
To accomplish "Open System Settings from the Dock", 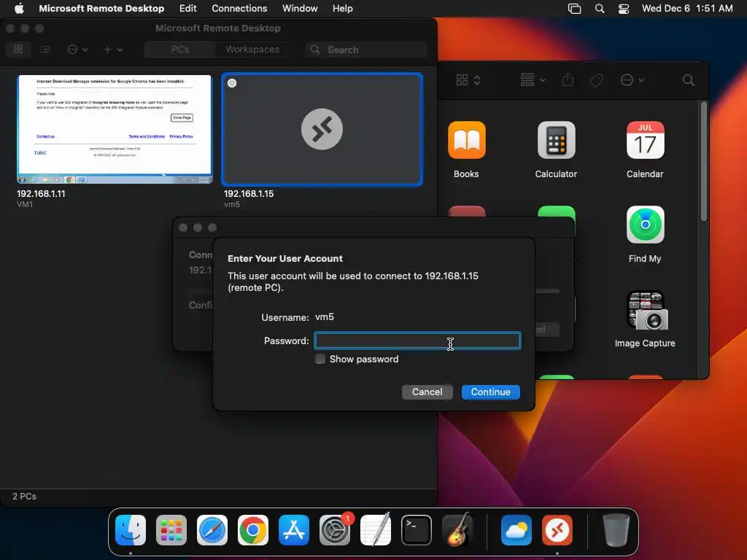I will point(335,530).
